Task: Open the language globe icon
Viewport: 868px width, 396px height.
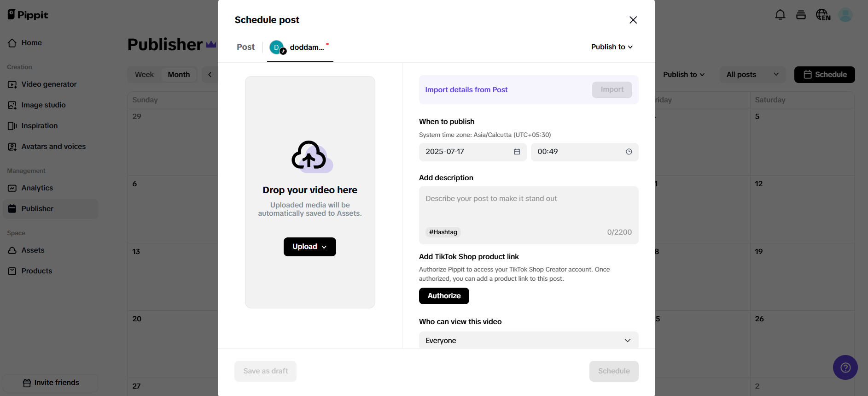Action: pos(823,15)
